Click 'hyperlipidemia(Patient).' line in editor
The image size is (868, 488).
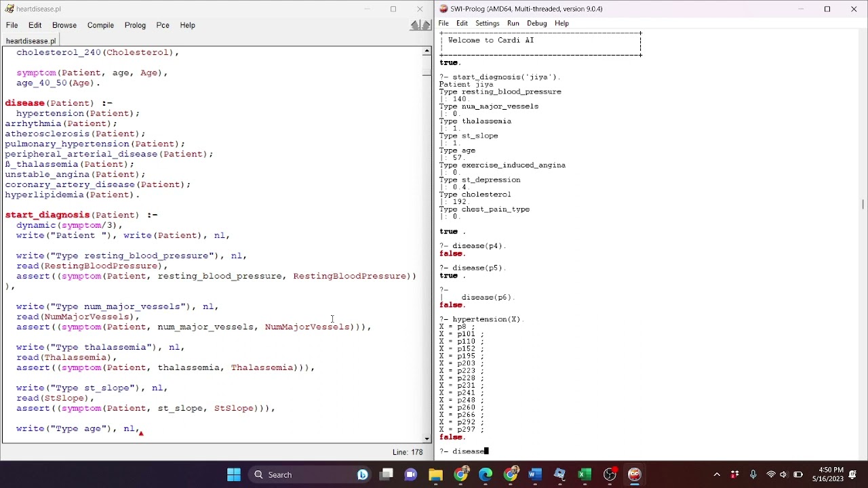[x=73, y=195]
